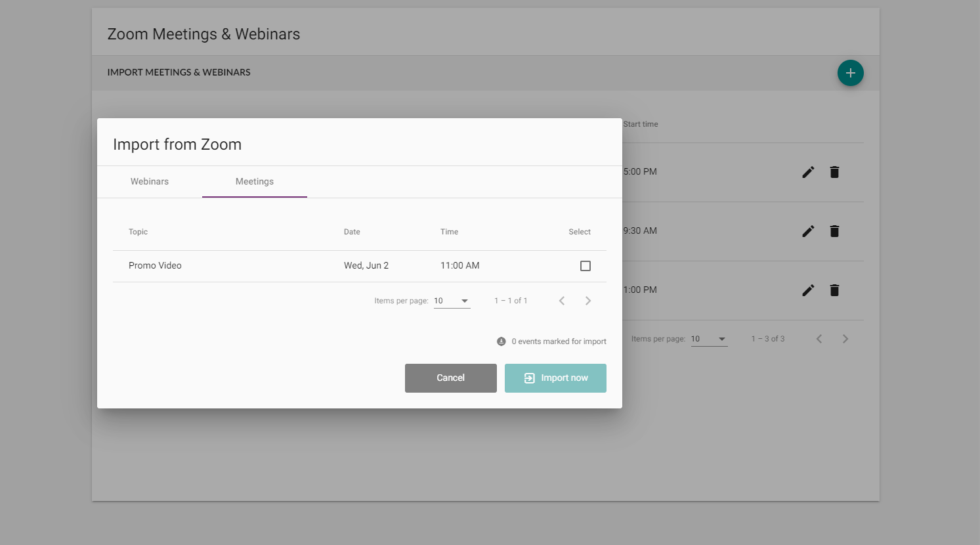Click the 1:00 PM start time
This screenshot has height=545, width=980.
pos(640,290)
